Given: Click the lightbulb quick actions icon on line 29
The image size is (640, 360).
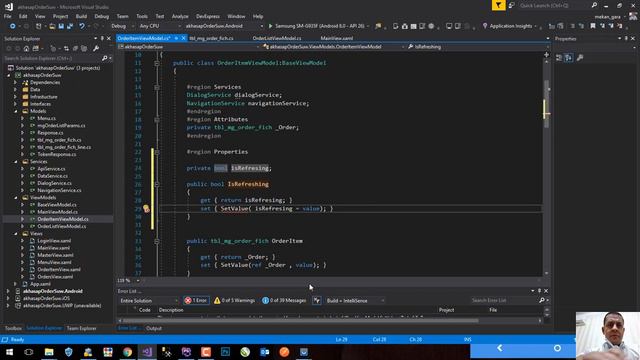Looking at the screenshot, I should click(146, 209).
